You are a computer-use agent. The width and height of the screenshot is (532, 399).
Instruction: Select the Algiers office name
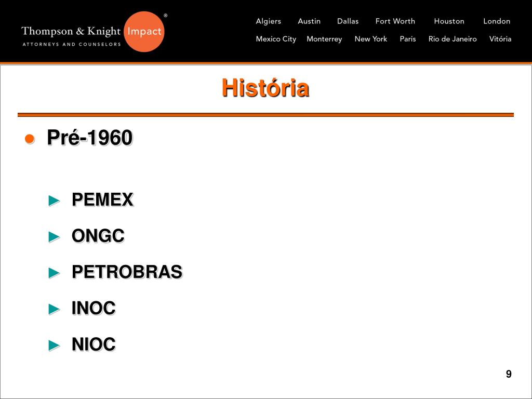[269, 21]
